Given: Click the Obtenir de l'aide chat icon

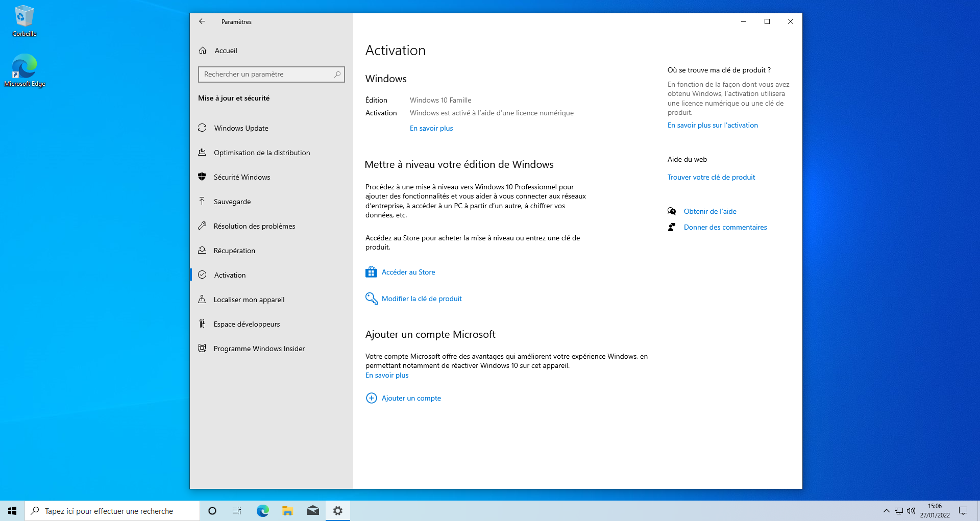Looking at the screenshot, I should [x=672, y=211].
